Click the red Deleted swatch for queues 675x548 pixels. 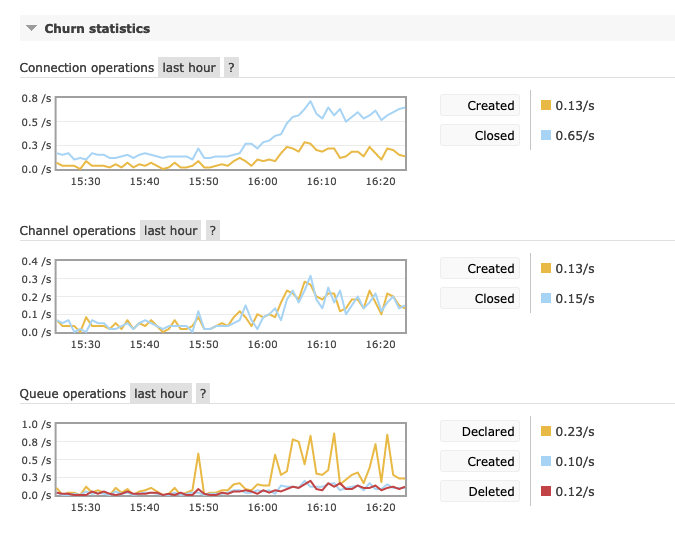click(546, 491)
